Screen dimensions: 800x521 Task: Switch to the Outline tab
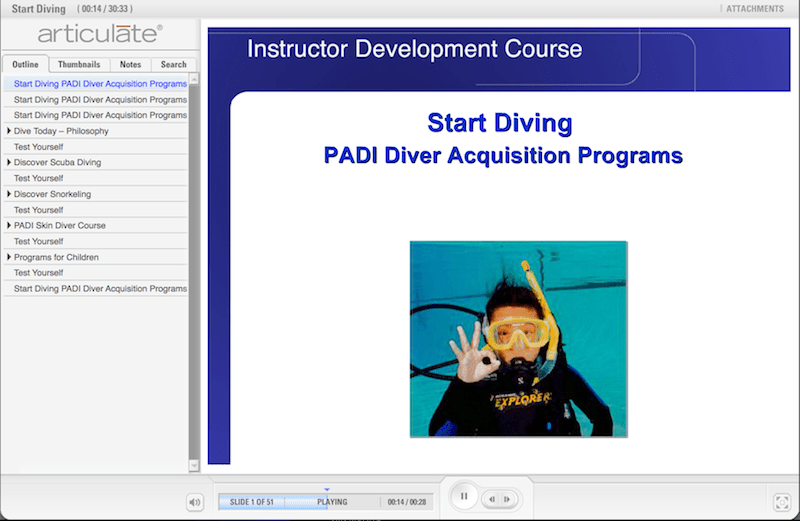26,64
